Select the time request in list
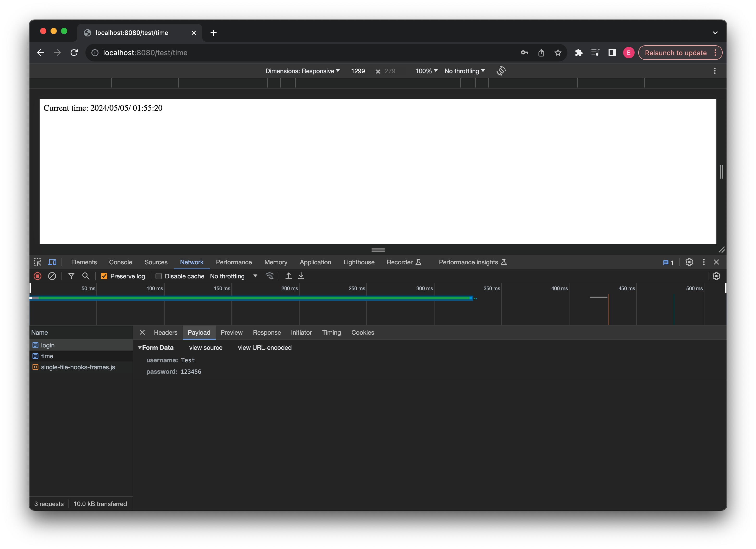 47,356
